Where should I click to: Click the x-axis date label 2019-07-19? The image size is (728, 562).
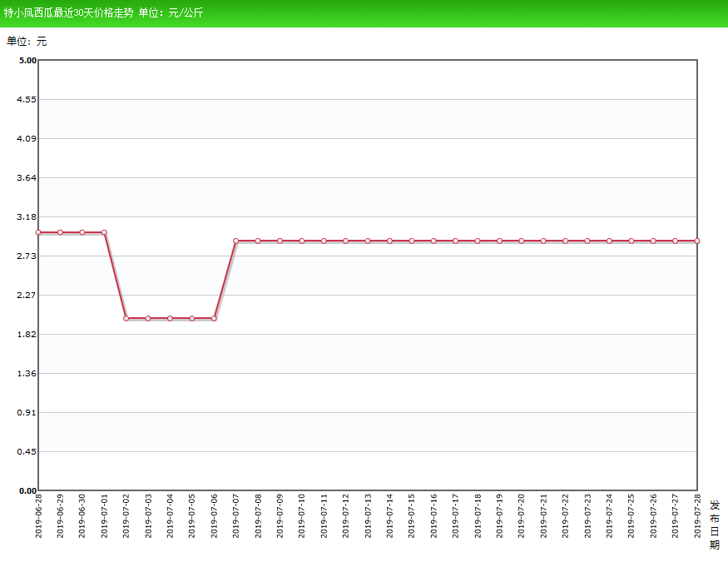coord(499,516)
